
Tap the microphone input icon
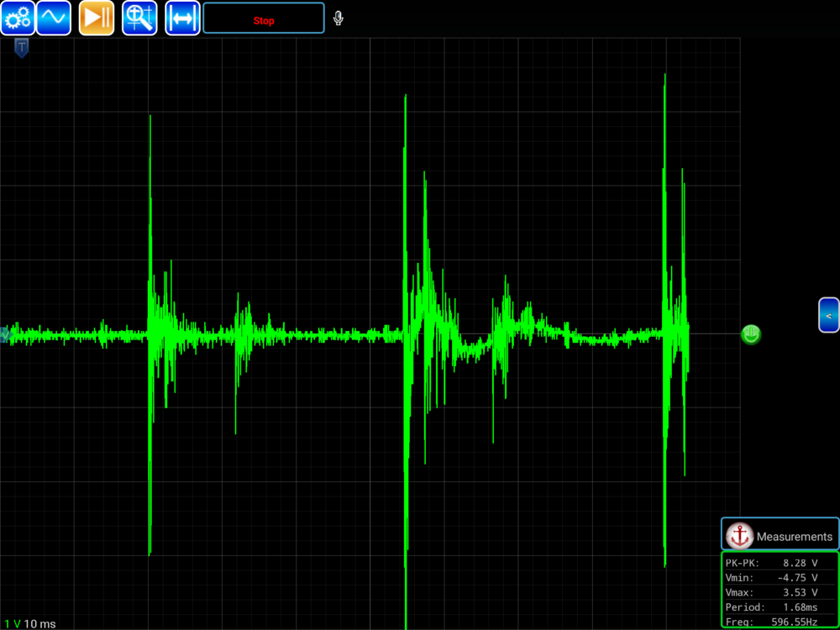338,18
